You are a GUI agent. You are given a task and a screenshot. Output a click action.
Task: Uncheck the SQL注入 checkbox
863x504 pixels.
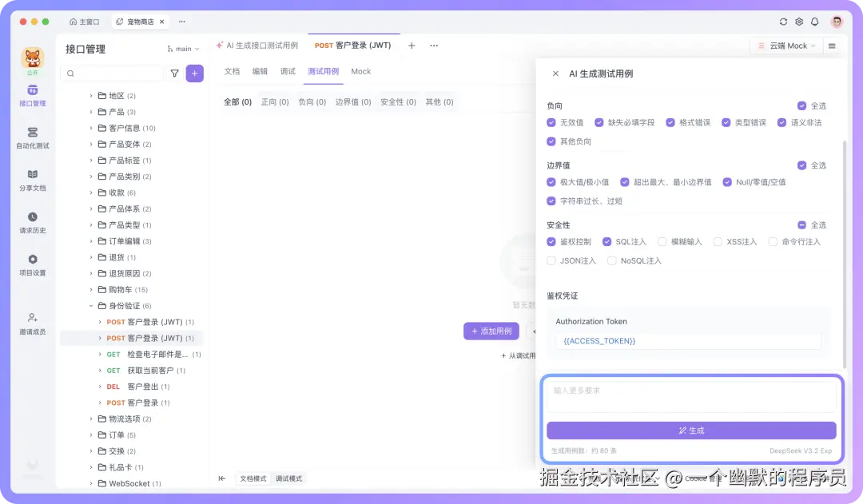(x=608, y=241)
